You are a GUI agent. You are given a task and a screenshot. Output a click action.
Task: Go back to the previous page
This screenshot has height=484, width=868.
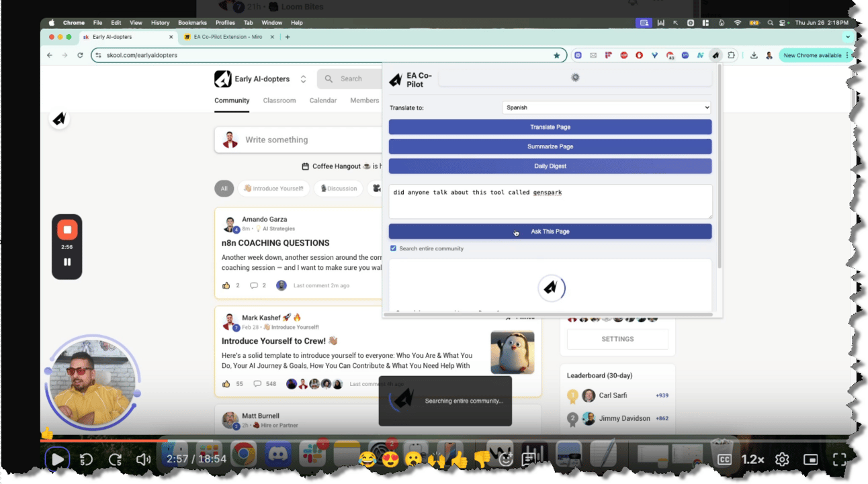pos(50,55)
